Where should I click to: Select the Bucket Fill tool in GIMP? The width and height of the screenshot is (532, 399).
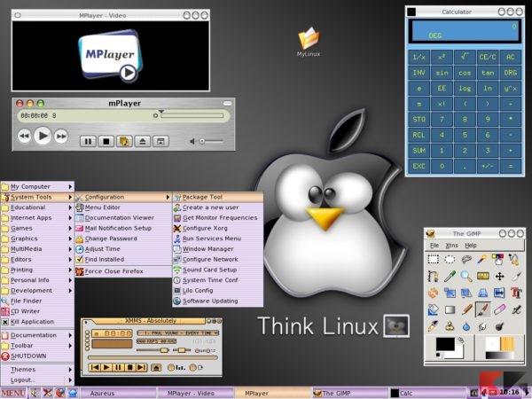click(433, 309)
